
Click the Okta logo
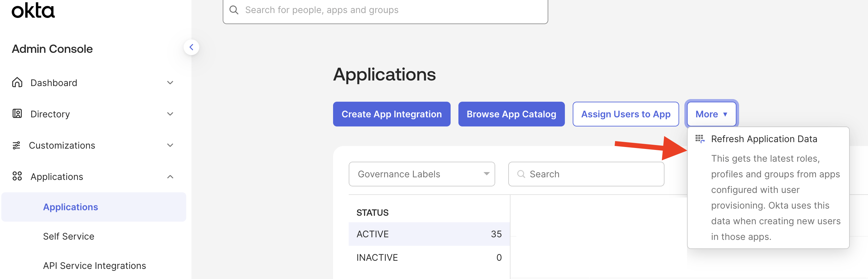[x=33, y=10]
